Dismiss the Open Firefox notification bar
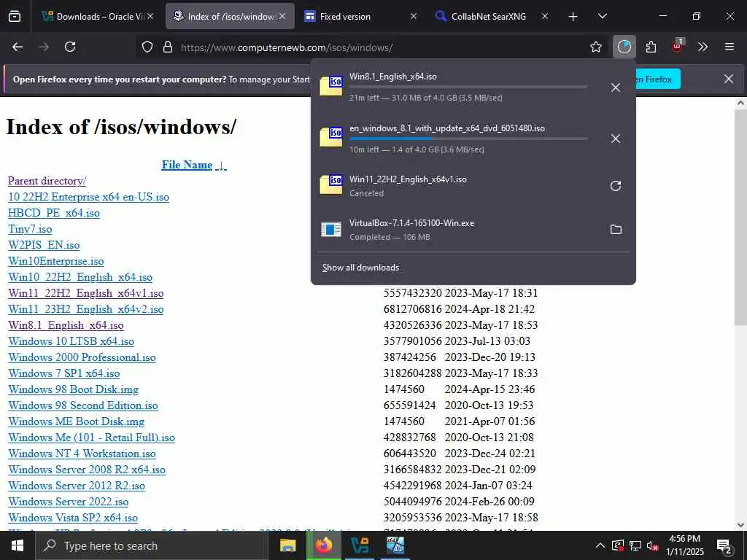The height and width of the screenshot is (560, 747). click(x=729, y=79)
